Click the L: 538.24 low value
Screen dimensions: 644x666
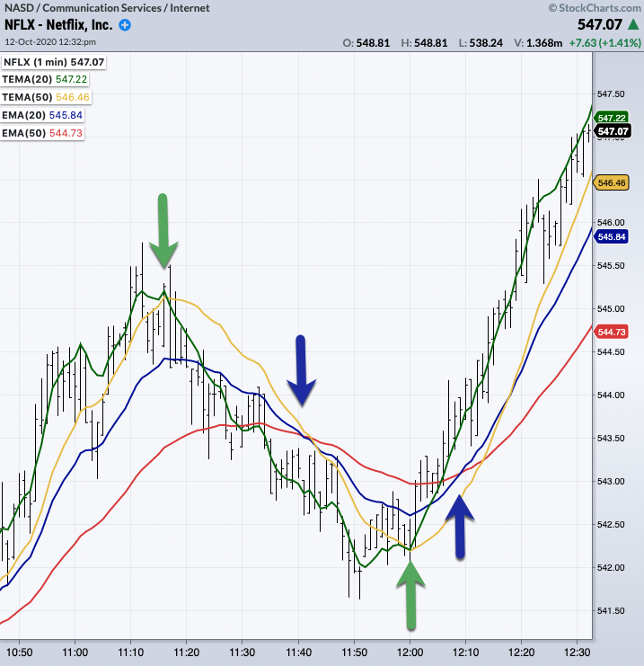[x=481, y=43]
